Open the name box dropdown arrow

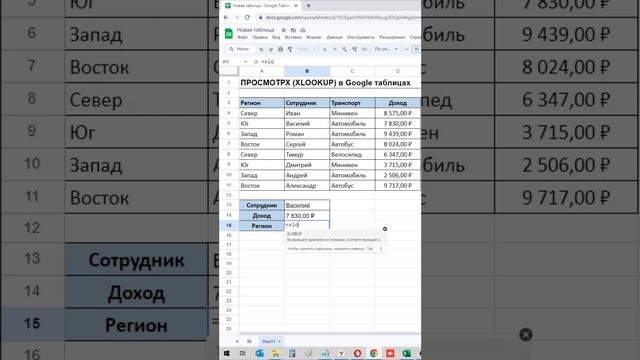[245, 62]
